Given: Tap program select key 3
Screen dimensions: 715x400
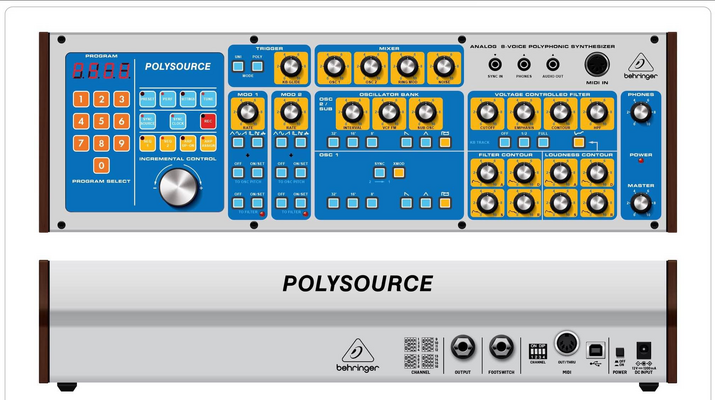Looking at the screenshot, I should coord(121,99).
